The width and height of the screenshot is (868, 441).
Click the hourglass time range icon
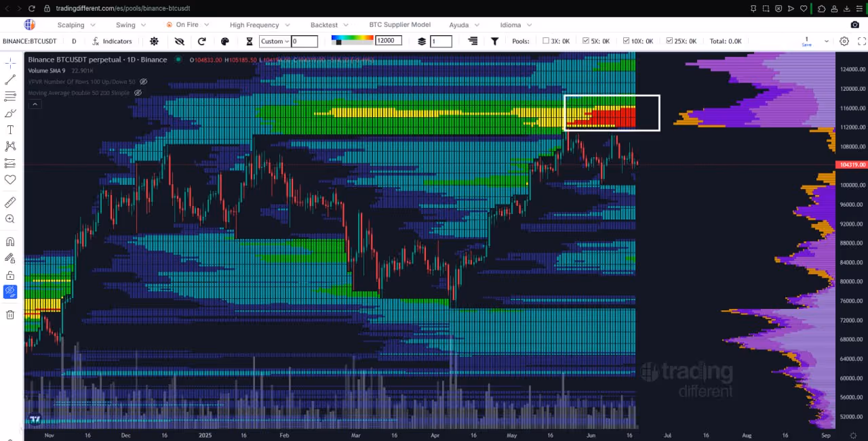[x=250, y=41]
